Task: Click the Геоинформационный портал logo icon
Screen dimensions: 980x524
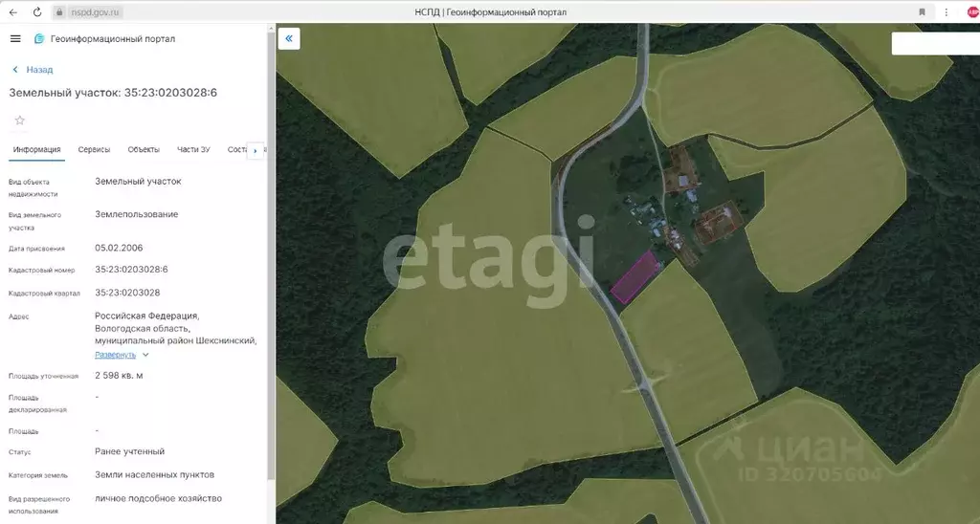Action: [x=39, y=39]
